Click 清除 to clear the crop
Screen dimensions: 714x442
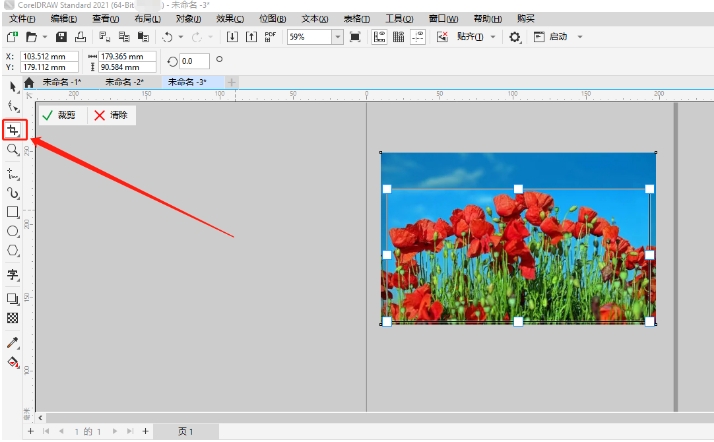point(111,116)
